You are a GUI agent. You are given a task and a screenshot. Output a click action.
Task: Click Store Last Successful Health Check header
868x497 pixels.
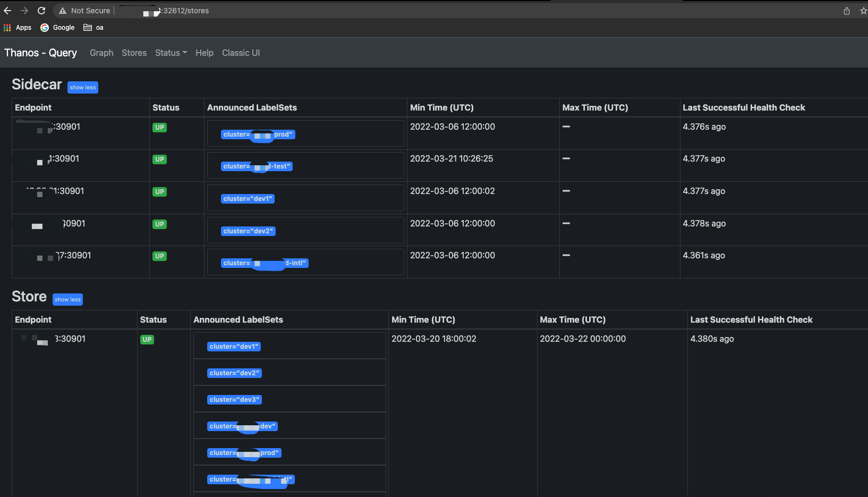pos(751,319)
